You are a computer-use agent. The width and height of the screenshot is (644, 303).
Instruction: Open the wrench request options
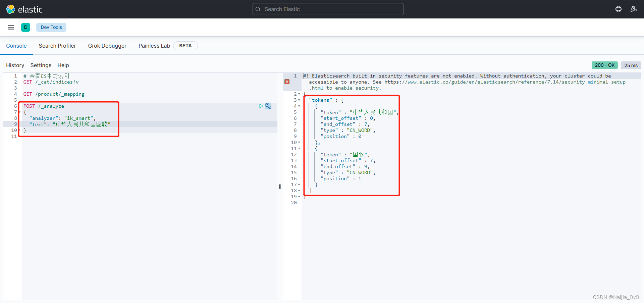coord(268,106)
